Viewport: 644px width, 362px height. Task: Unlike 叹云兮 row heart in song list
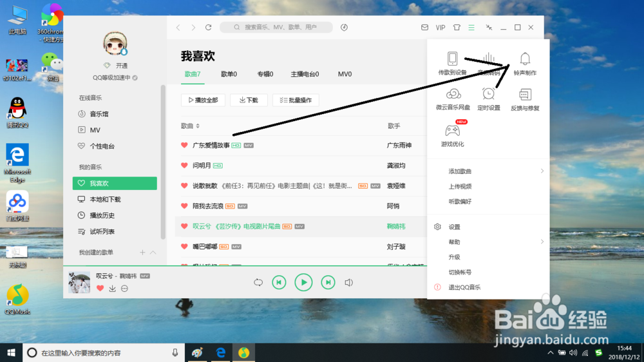[184, 226]
